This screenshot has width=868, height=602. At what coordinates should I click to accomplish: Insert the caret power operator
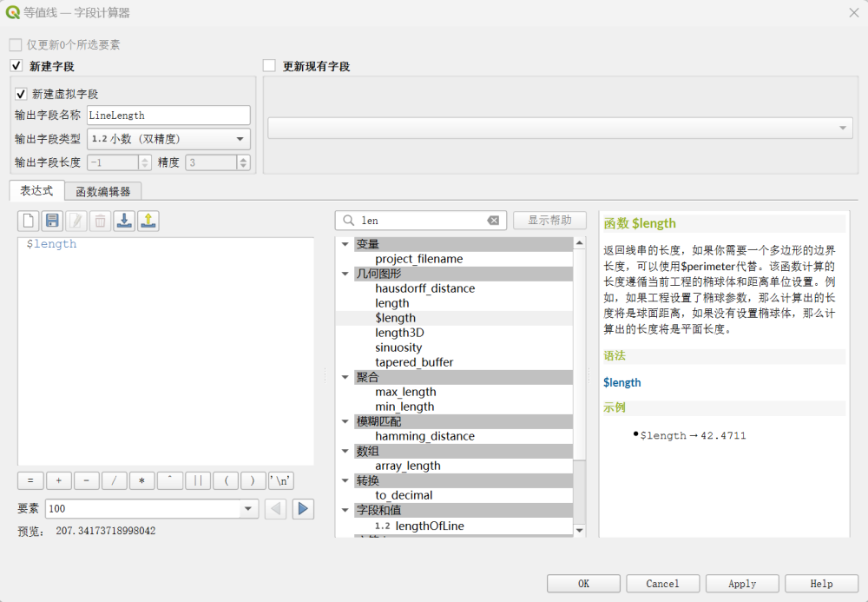[170, 480]
